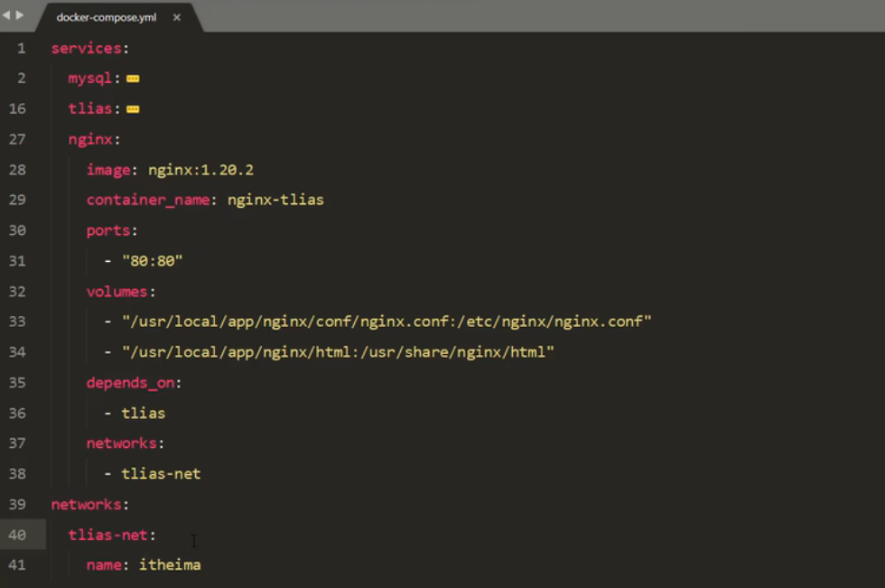
Task: Expand the folded mysql section
Action: pyautogui.click(x=133, y=79)
